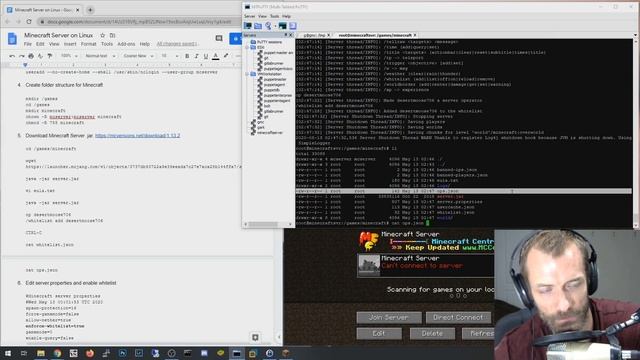Screen dimensions: 640x360
Task: Pin the Servers panel in MTPuTTY
Action: [x=286, y=35]
